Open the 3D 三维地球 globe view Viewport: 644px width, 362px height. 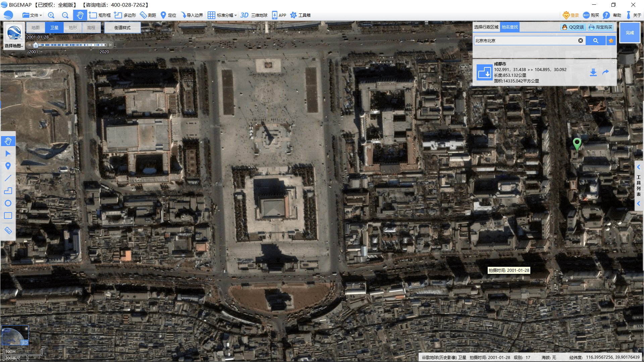[254, 15]
